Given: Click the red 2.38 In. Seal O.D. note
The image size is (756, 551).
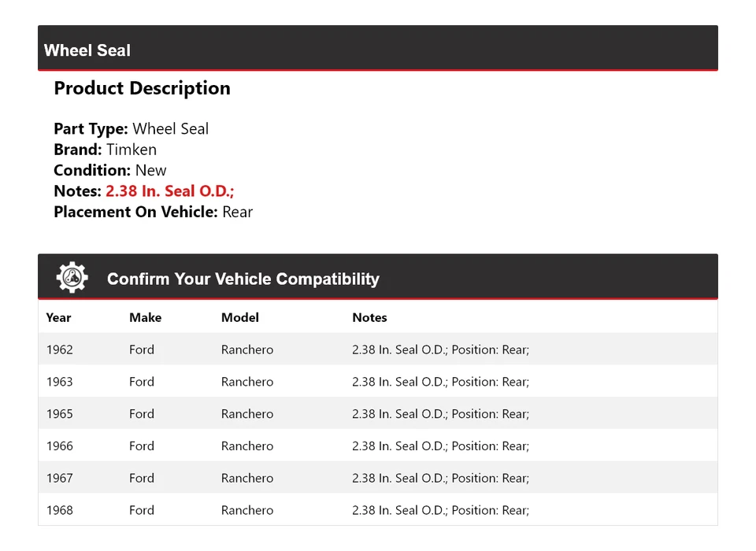Looking at the screenshot, I should pos(170,191).
